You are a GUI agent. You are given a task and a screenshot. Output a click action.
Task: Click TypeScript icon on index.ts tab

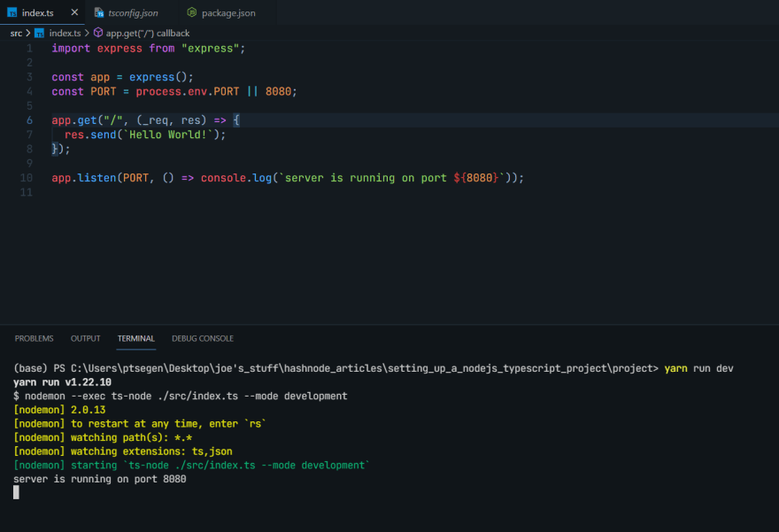(x=12, y=12)
